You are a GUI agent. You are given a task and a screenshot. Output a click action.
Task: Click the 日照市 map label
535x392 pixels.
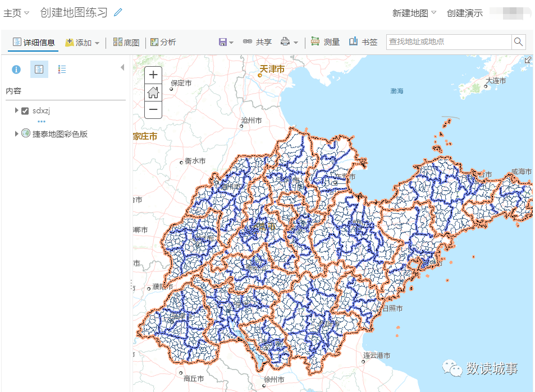click(392, 308)
